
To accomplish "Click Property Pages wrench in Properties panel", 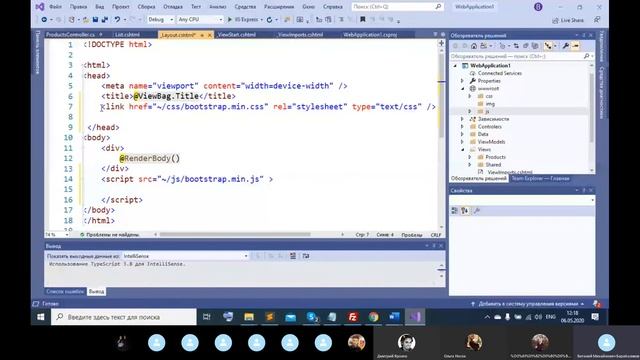I will point(476,211).
